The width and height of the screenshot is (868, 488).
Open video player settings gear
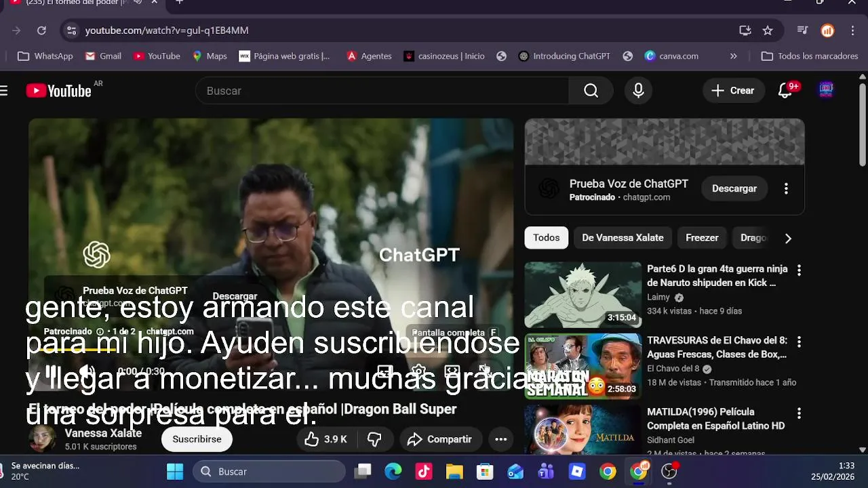coord(418,372)
